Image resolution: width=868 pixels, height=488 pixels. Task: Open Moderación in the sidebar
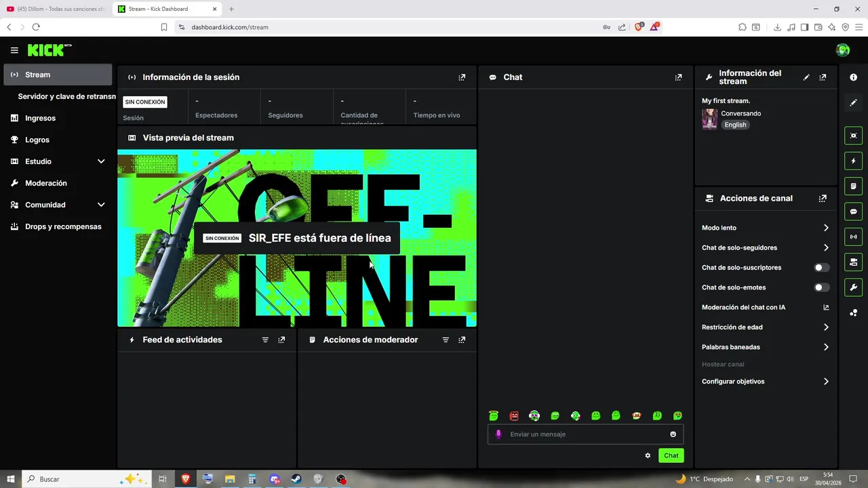tap(58, 183)
